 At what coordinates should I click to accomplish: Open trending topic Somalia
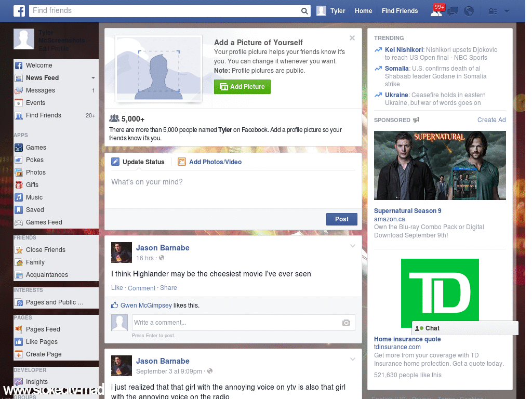(396, 69)
